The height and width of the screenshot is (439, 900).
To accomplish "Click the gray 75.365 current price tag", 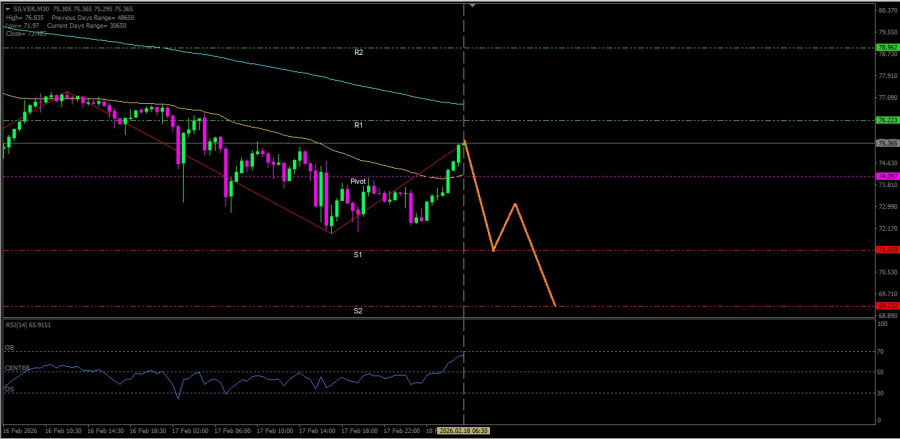I will coord(887,143).
